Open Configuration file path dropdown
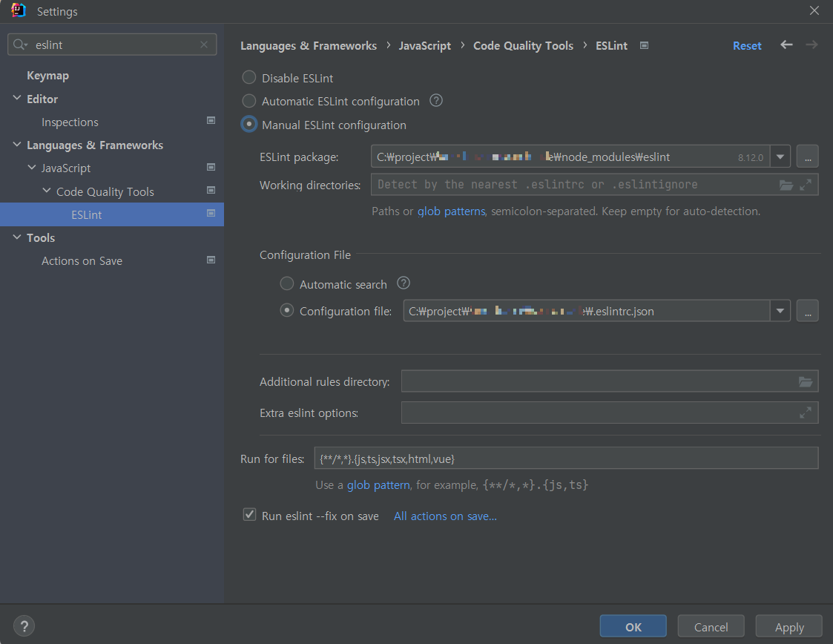The height and width of the screenshot is (644, 833). tap(780, 311)
